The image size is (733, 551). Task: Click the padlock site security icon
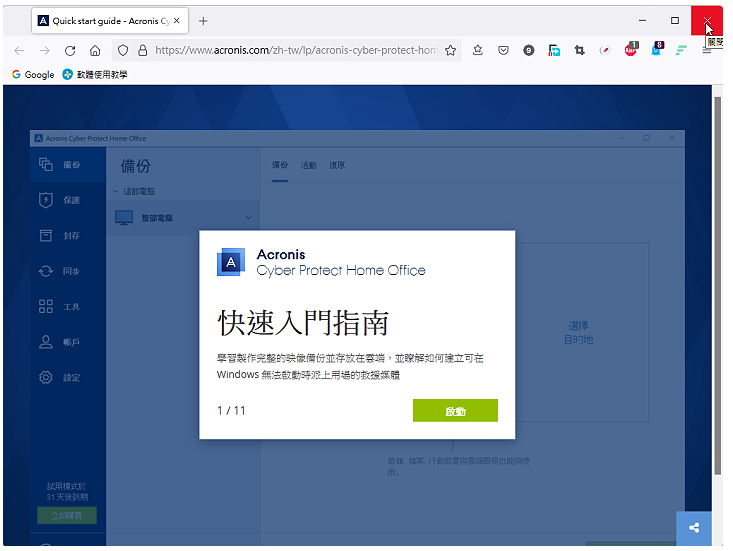tap(143, 50)
